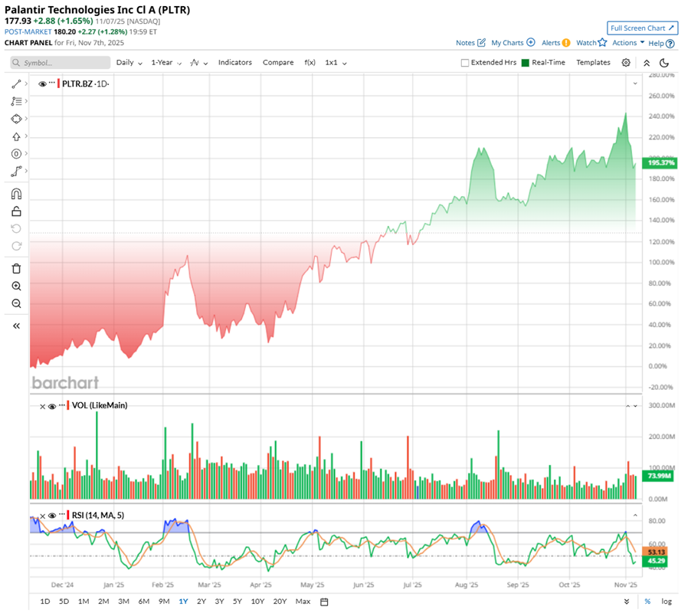Click the double up-arrow collapse icon

(647, 63)
